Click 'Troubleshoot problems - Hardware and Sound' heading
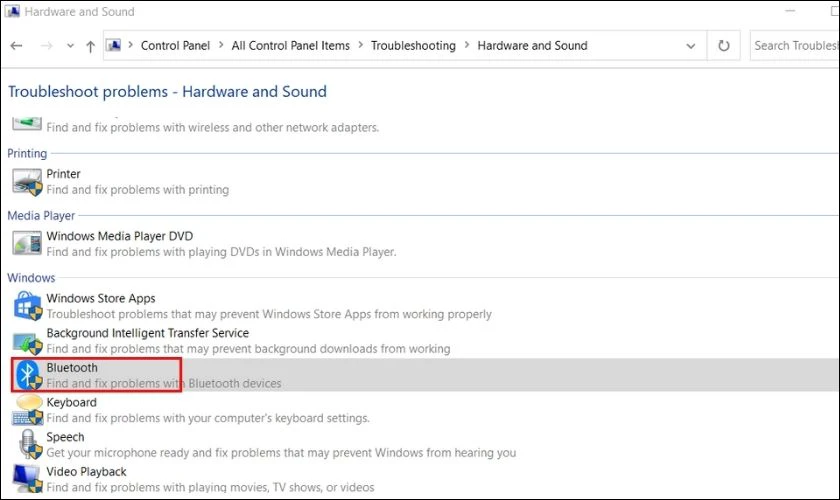The image size is (840, 500). 167,92
